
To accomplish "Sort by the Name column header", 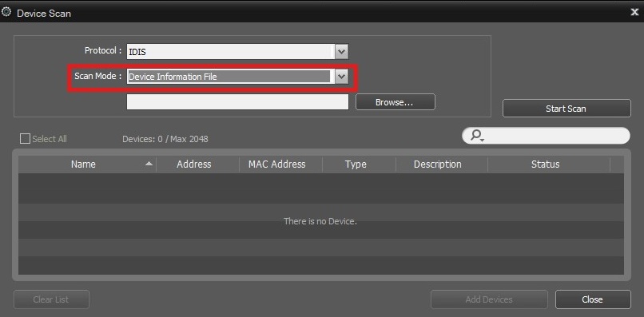I will point(87,164).
